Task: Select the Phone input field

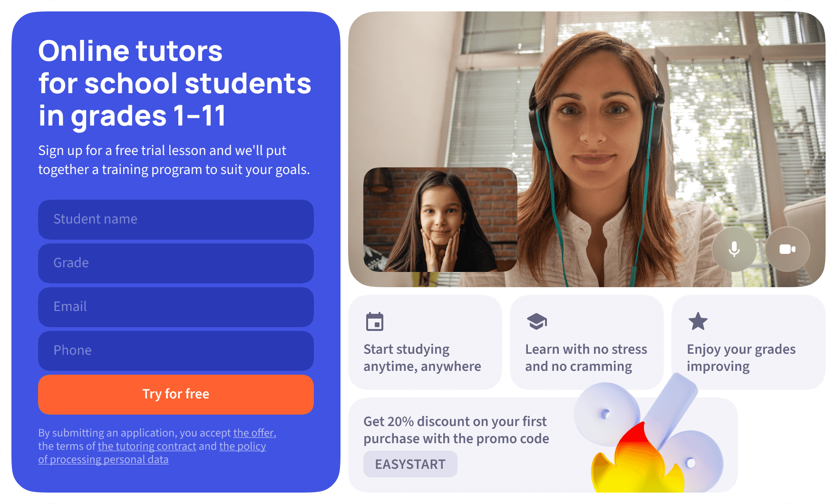Action: click(176, 350)
